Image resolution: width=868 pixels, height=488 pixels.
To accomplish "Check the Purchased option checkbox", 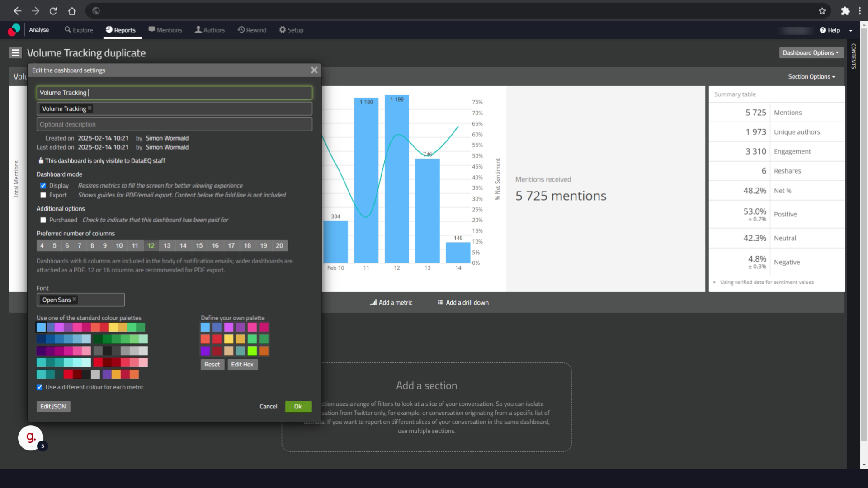I will click(43, 220).
